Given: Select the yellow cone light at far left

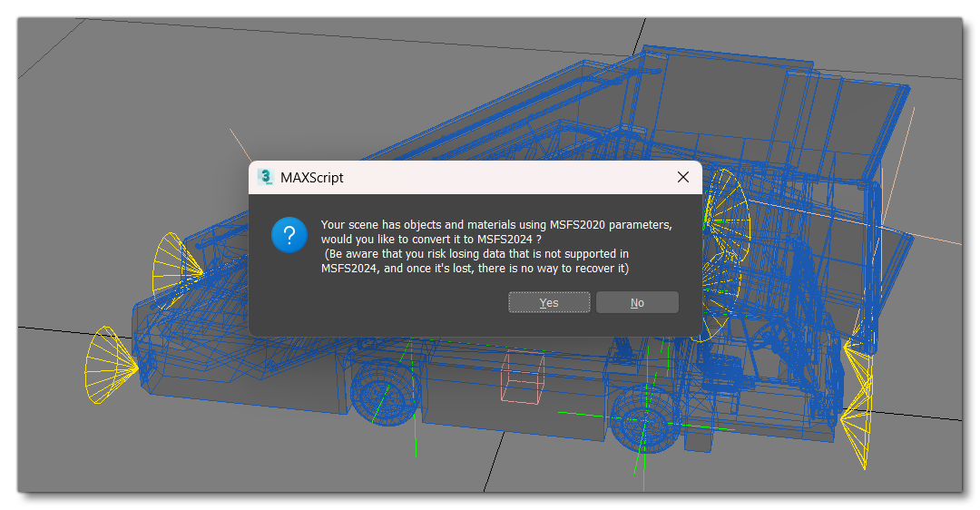Looking at the screenshot, I should [x=111, y=365].
